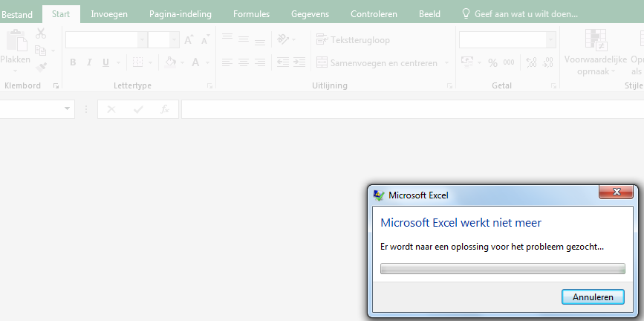644x321 pixels.
Task: Open the Name Box dropdown
Action: click(67, 109)
